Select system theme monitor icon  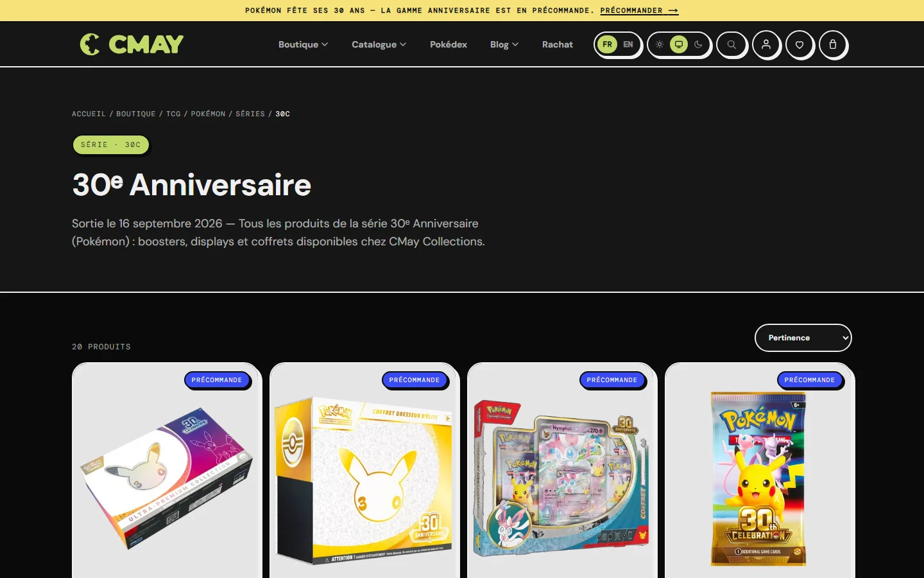(x=679, y=44)
